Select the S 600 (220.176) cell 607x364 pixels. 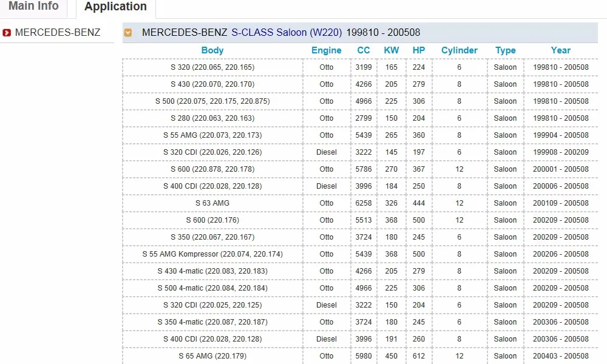point(212,220)
